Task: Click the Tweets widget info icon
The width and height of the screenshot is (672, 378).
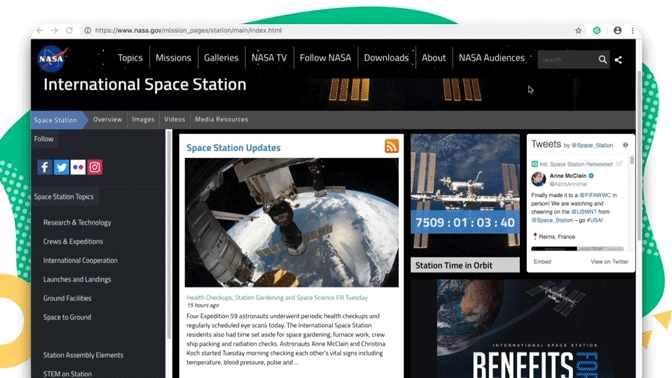Action: coord(625,145)
